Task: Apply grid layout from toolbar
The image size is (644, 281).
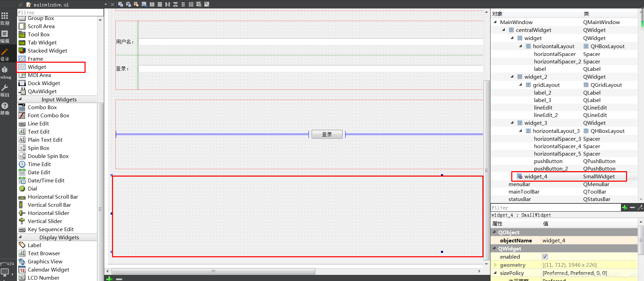Action: tap(191, 4)
